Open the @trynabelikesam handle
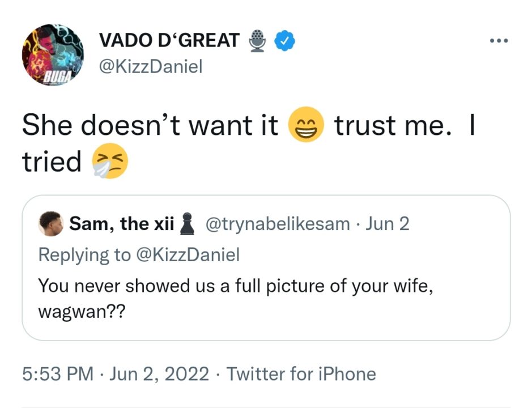 pyautogui.click(x=276, y=224)
